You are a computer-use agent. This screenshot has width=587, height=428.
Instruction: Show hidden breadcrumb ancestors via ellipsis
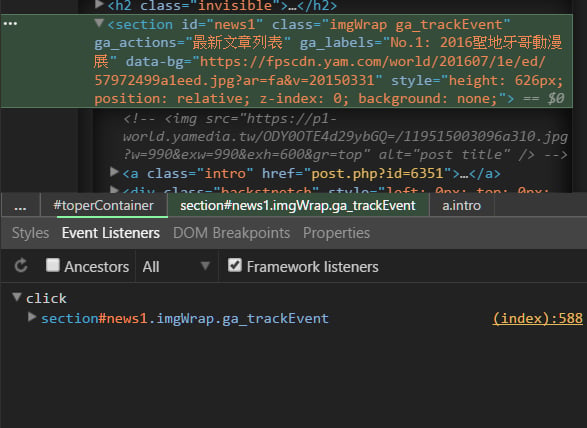coord(20,206)
